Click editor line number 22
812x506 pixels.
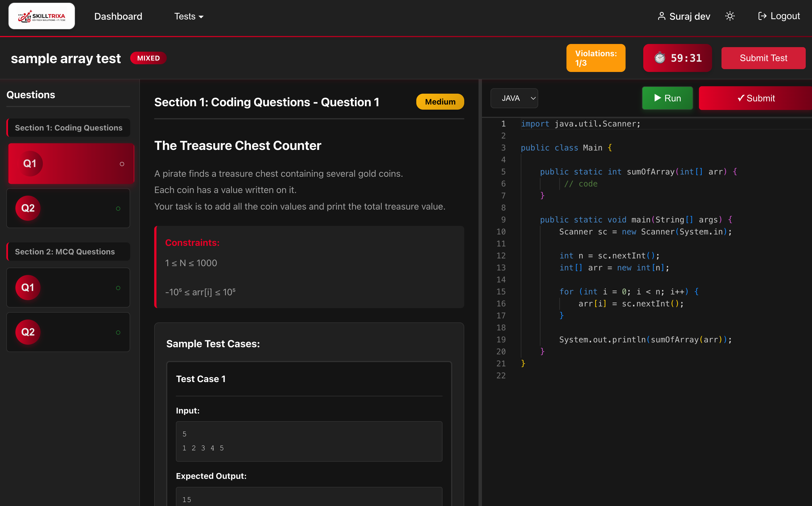pyautogui.click(x=501, y=376)
